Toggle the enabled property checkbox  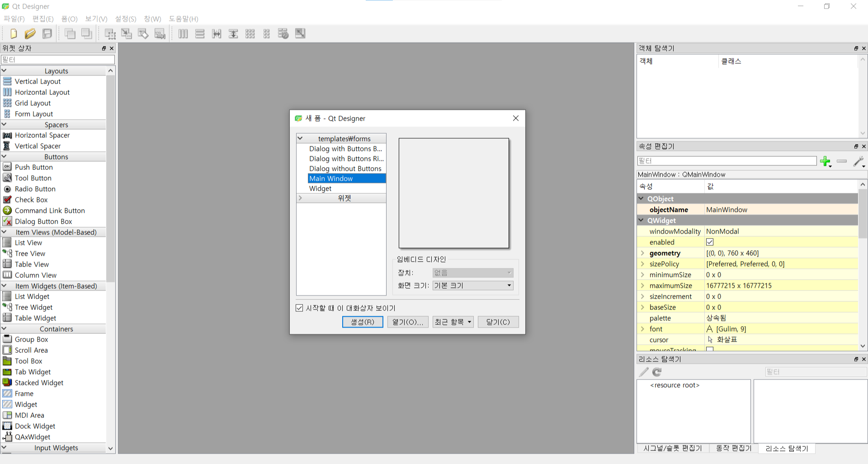[710, 242]
